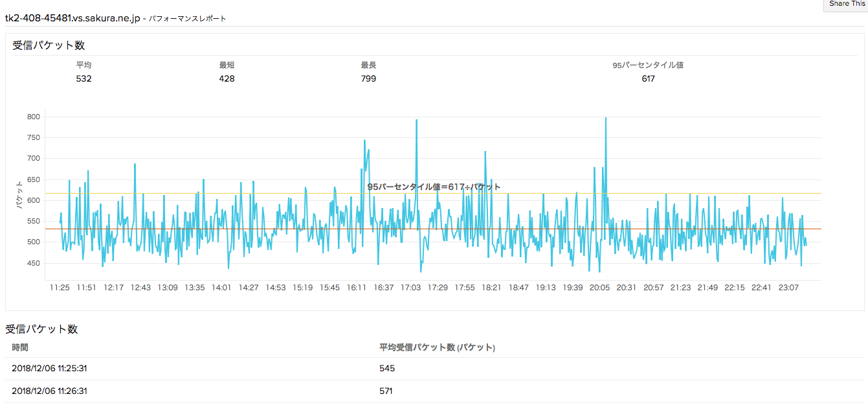Viewport: 868px width, 405px height.
Task: Click the 時間 column header
Action: [x=20, y=347]
